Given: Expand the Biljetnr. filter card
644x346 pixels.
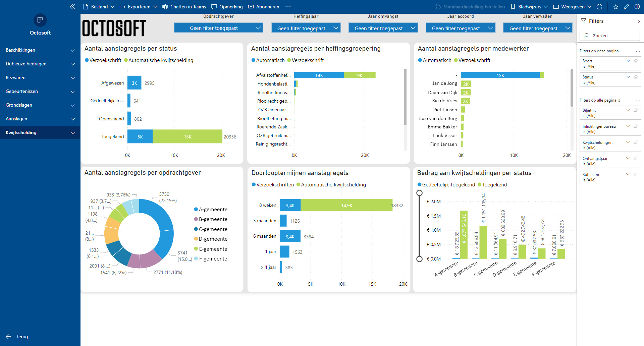Looking at the screenshot, I should coord(628,110).
